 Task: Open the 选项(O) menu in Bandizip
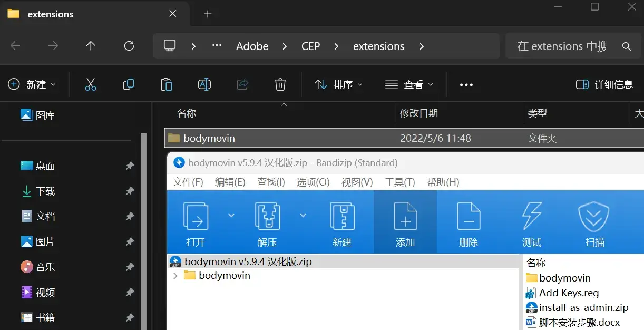coord(313,182)
